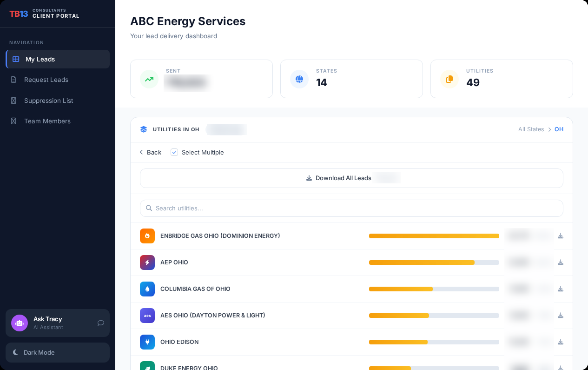Toggle Select Multiple checkbox
This screenshot has height=370, width=588.
[x=174, y=152]
